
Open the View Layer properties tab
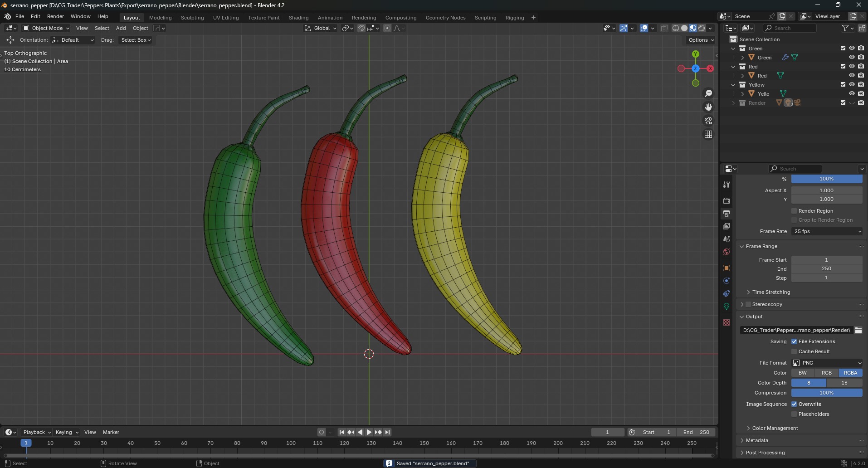tap(727, 226)
